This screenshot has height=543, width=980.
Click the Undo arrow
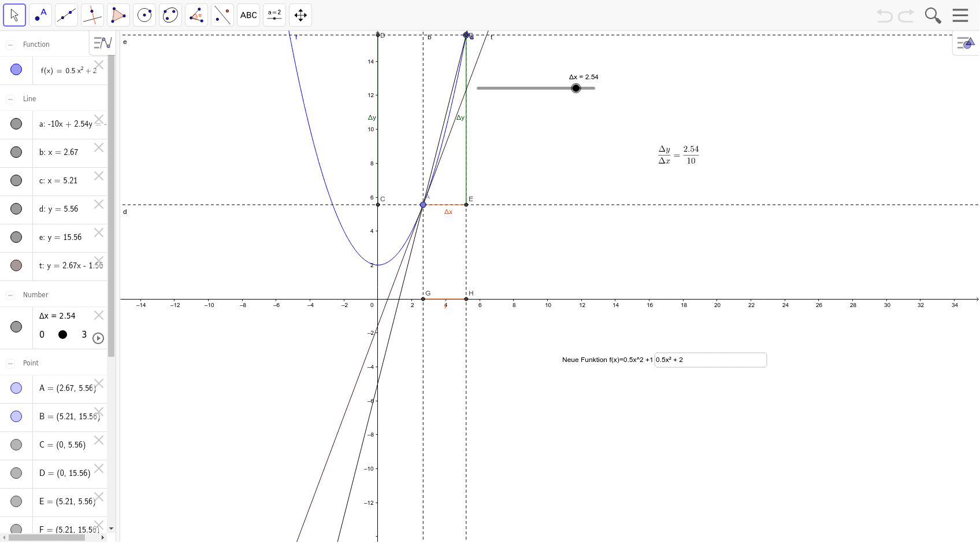click(884, 16)
